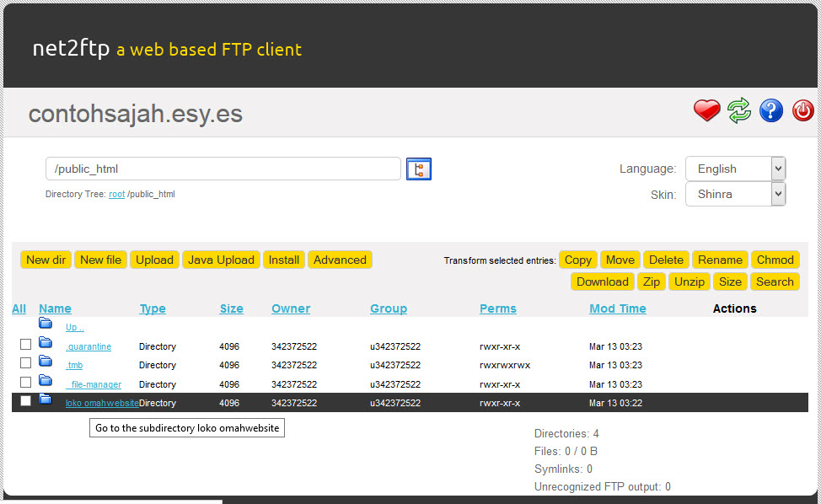Expand the Skin dropdown showing Shinra
The width and height of the screenshot is (821, 504).
click(735, 194)
